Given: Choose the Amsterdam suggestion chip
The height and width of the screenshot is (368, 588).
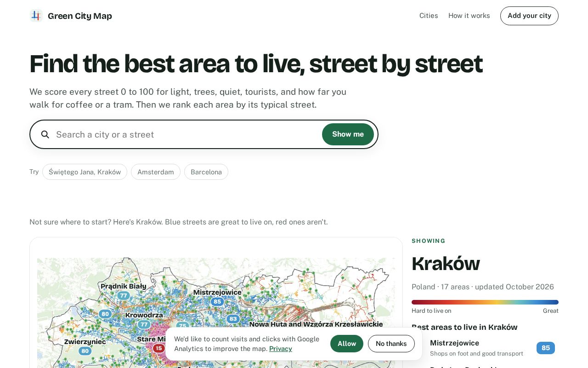Looking at the screenshot, I should tap(156, 172).
